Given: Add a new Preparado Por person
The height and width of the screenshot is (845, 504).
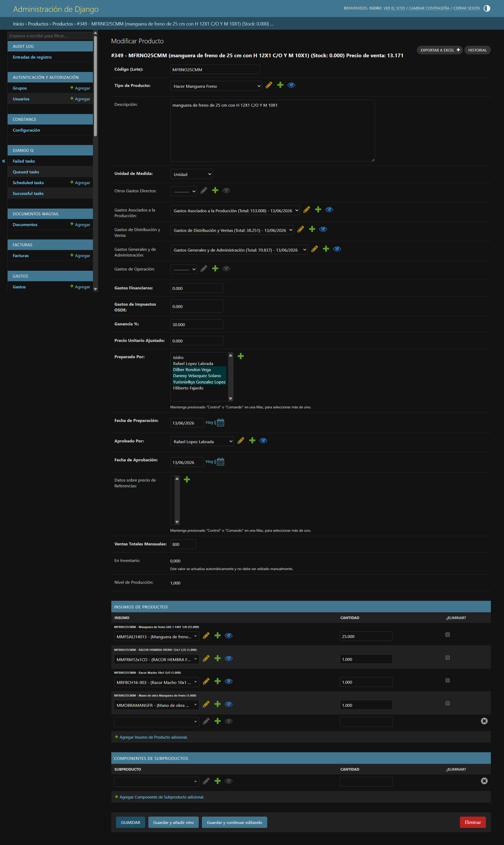Looking at the screenshot, I should click(241, 356).
